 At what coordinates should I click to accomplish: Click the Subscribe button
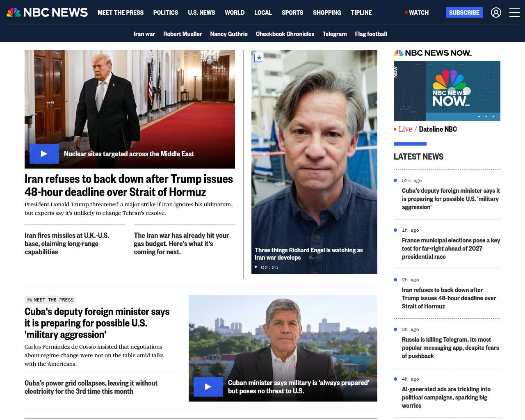pyautogui.click(x=464, y=12)
